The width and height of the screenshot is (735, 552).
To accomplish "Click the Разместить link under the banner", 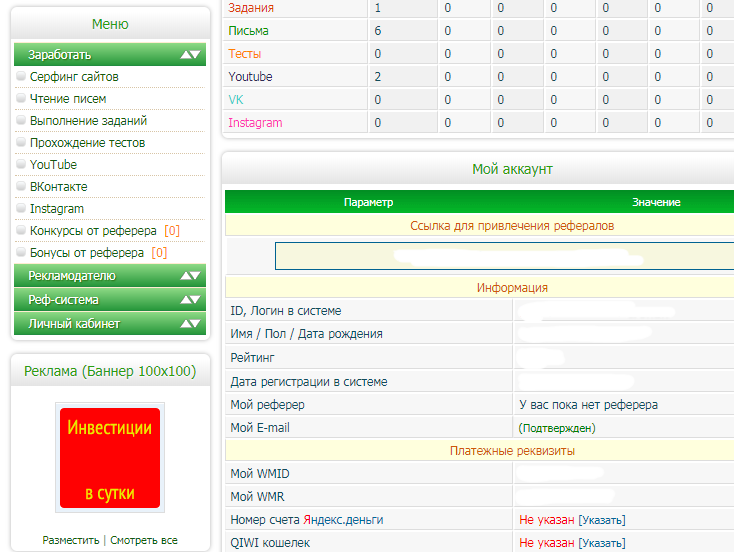I will point(71,540).
